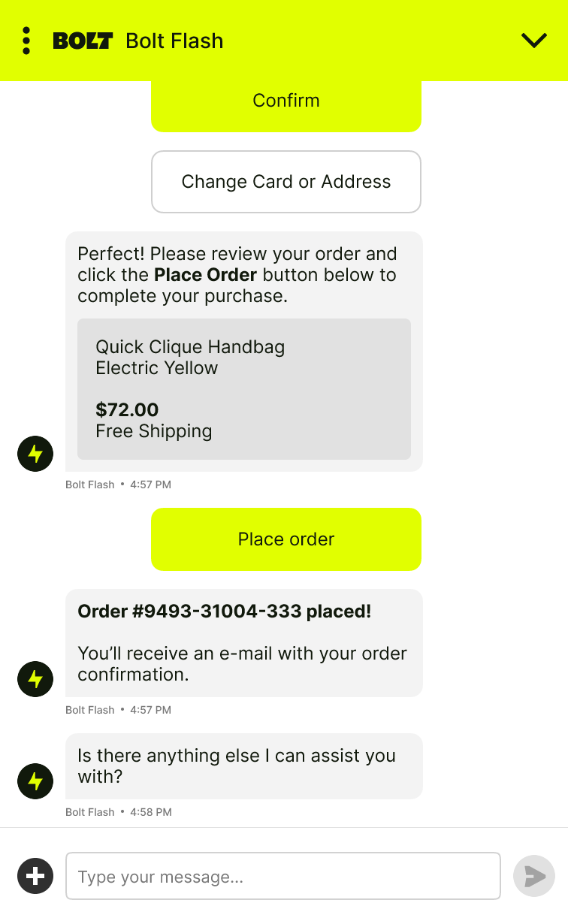Image resolution: width=568 pixels, height=924 pixels.
Task: Select the $72.00 price text
Action: (128, 410)
